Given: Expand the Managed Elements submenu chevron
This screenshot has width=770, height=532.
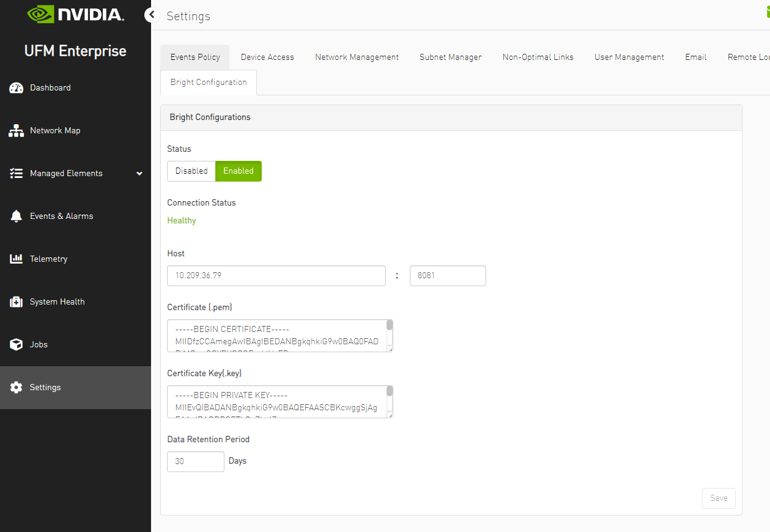Looking at the screenshot, I should point(139,173).
